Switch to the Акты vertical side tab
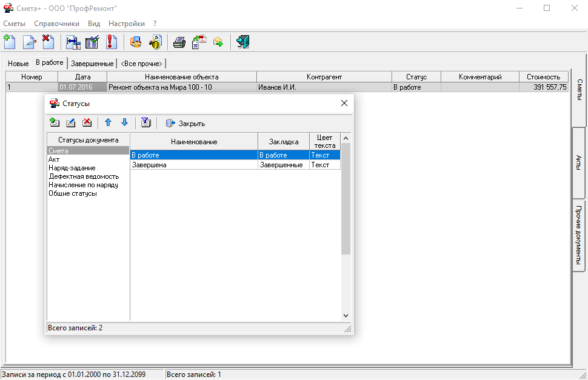 (579, 162)
